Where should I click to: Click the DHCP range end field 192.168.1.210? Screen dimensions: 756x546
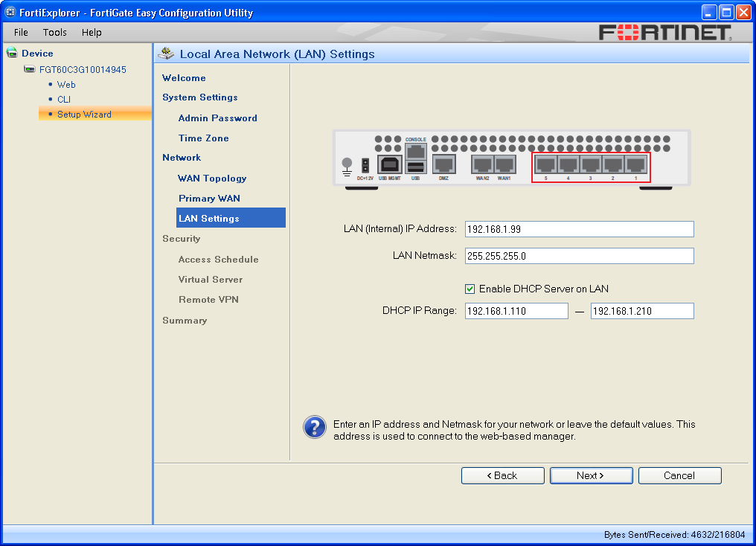click(x=642, y=311)
